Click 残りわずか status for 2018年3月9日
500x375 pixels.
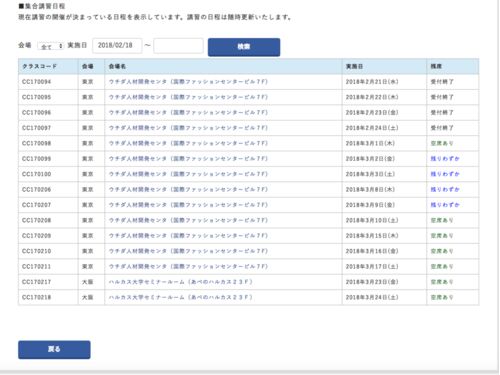click(x=445, y=205)
